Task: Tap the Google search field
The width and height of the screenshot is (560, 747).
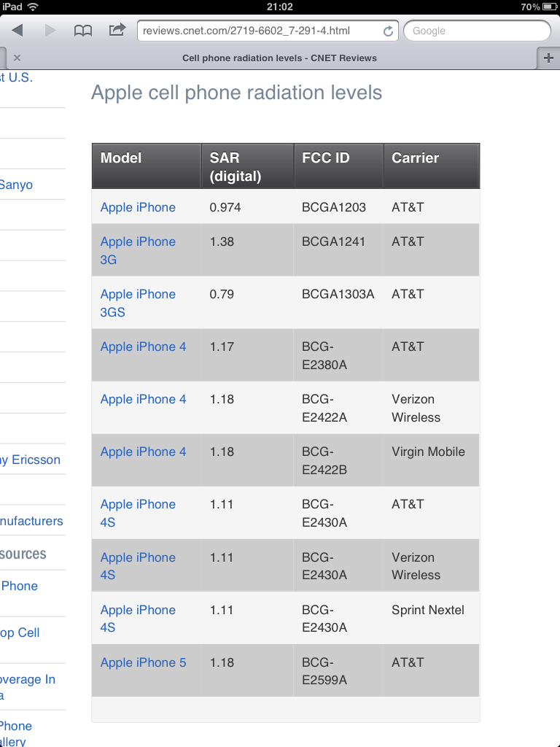Action: pyautogui.click(x=477, y=31)
